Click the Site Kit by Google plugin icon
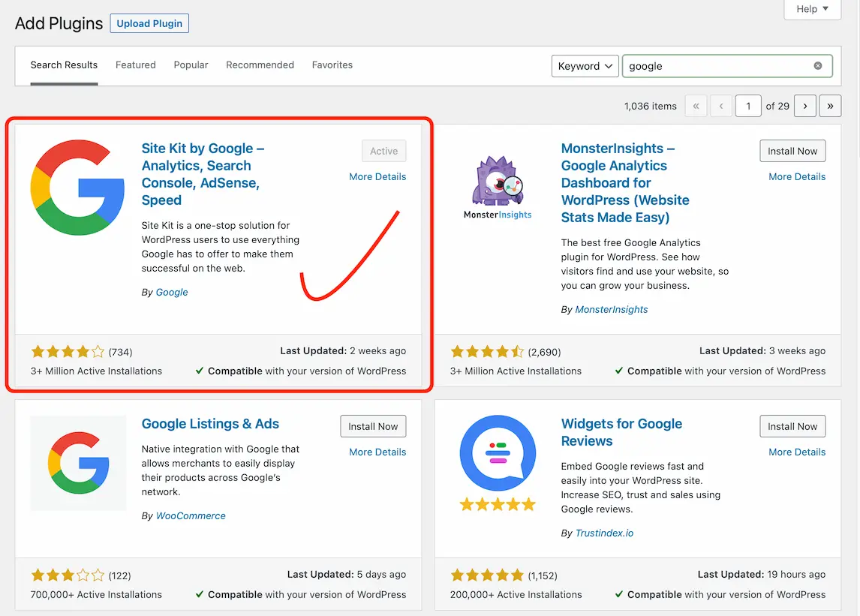Screen dimensions: 860x616 coord(77,187)
